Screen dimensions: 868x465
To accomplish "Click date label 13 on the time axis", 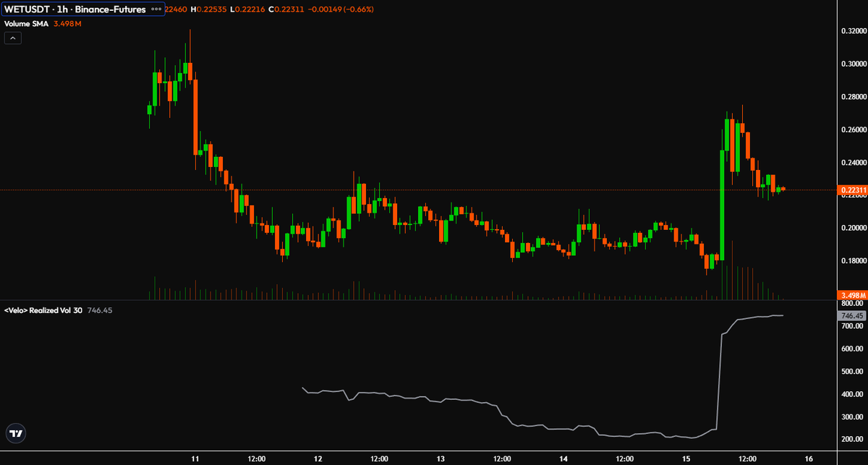I will pyautogui.click(x=441, y=458).
